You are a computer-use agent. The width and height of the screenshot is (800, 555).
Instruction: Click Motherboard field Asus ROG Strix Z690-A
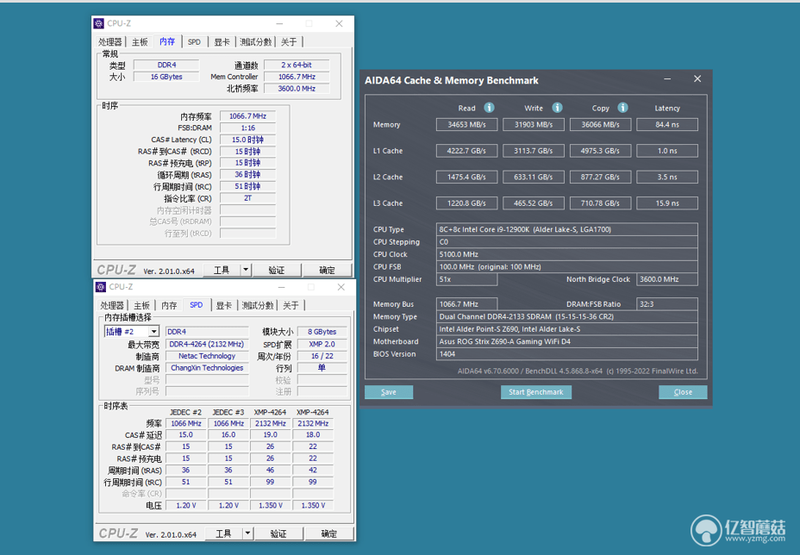coord(567,341)
